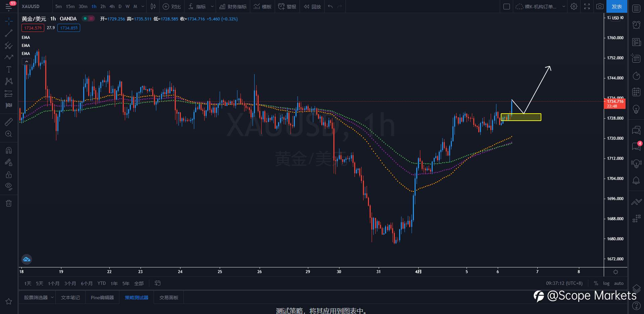Collapse the EMA indicator legend
644x314 pixels.
click(26, 62)
